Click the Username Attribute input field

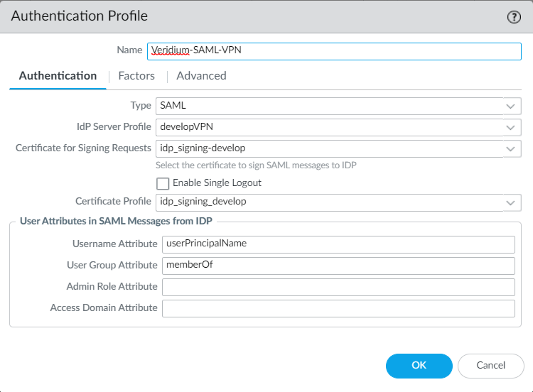tap(338, 244)
